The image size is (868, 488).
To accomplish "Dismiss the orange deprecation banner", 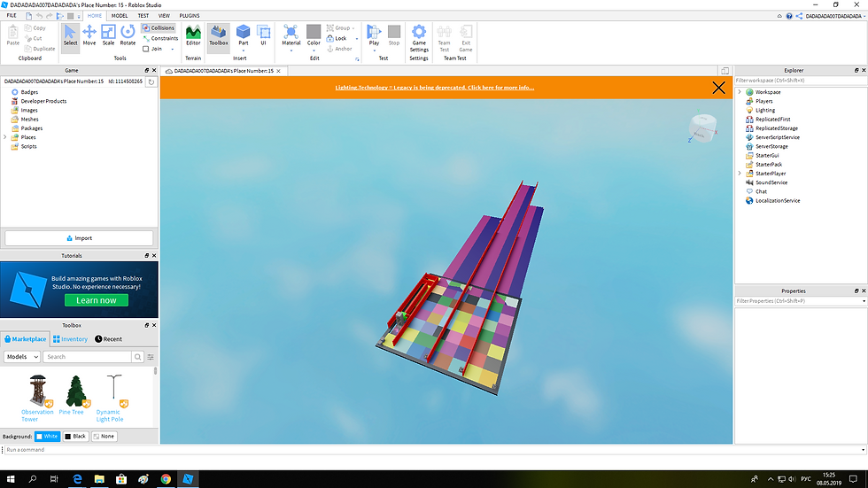I will (718, 88).
